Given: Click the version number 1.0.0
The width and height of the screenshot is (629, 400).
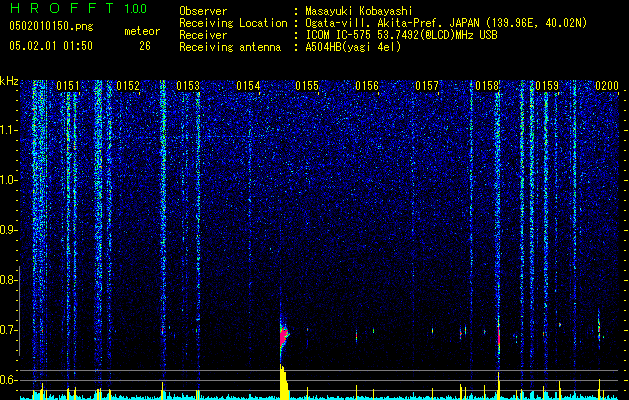Looking at the screenshot, I should point(135,8).
